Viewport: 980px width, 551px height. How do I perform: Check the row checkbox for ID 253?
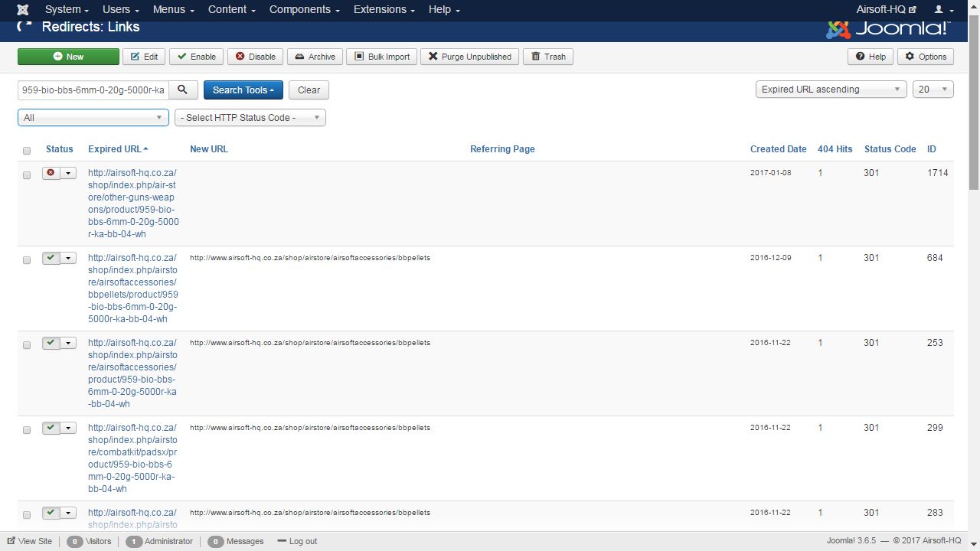[x=27, y=345]
